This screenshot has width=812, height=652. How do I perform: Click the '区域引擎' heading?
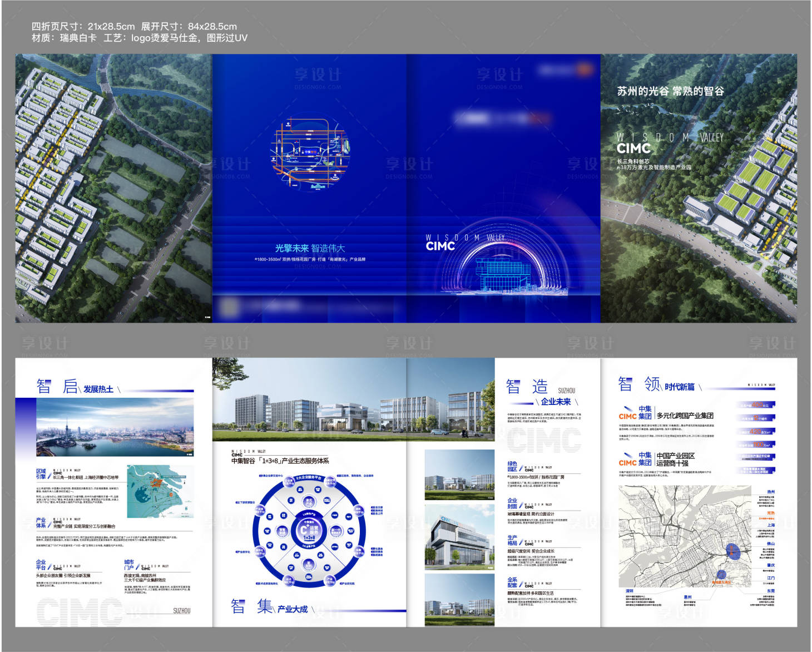(x=41, y=474)
